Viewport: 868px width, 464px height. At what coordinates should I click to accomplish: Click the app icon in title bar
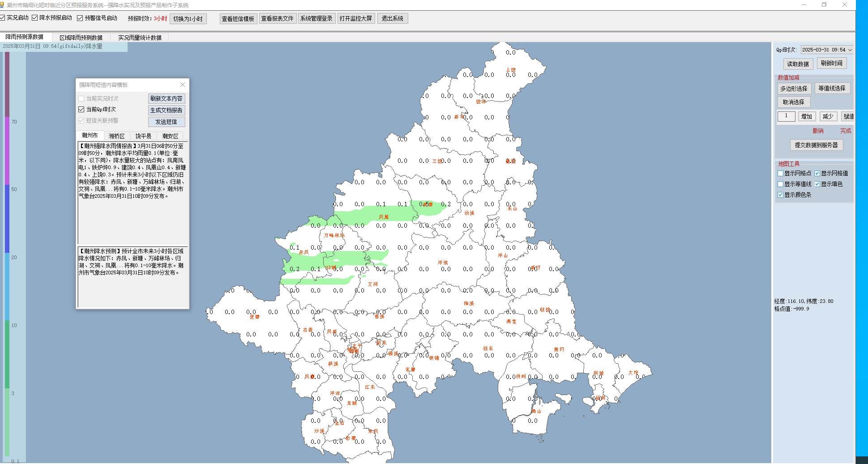(3, 5)
